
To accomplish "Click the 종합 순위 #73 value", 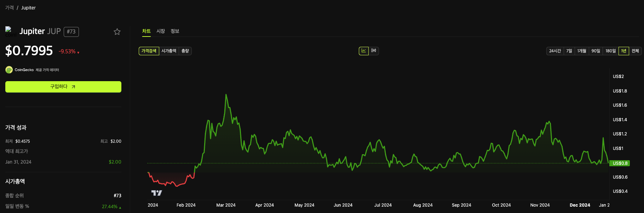I will coord(117,196).
